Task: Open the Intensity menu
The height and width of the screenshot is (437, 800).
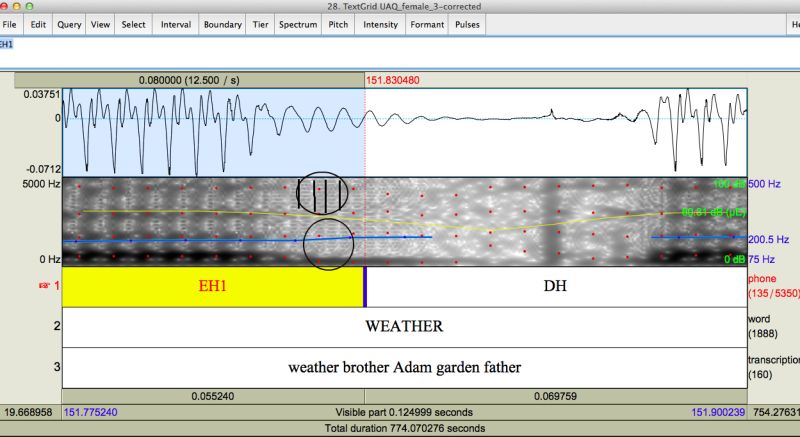Action: point(380,24)
